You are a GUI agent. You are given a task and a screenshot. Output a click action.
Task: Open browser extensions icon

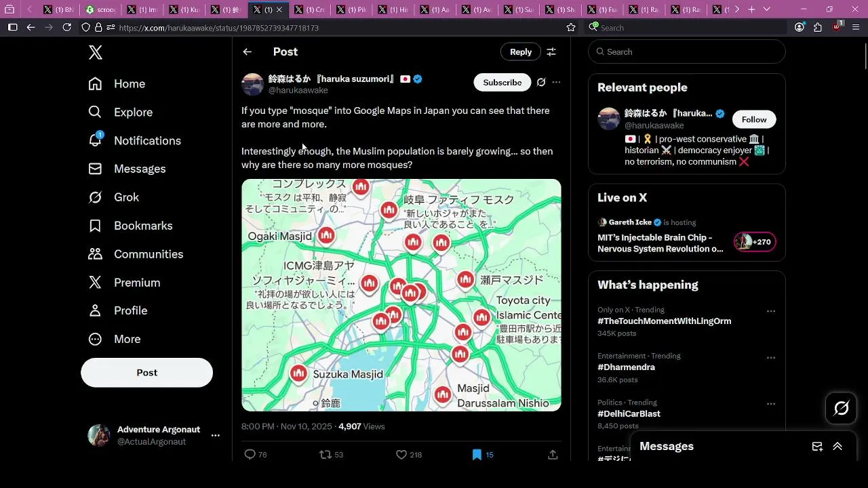(x=817, y=27)
